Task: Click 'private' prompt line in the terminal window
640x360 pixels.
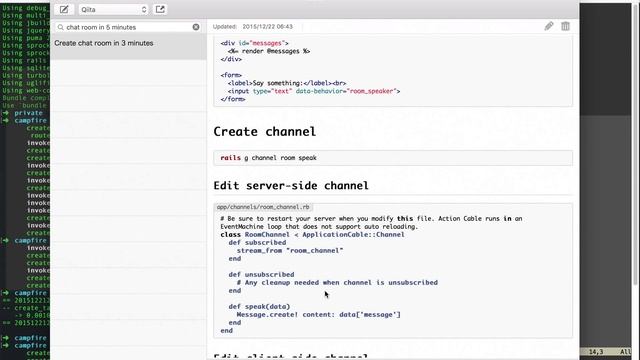Action: [x=24, y=113]
